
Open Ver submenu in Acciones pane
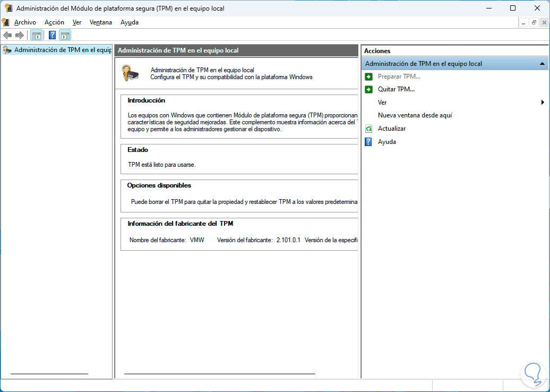(382, 103)
